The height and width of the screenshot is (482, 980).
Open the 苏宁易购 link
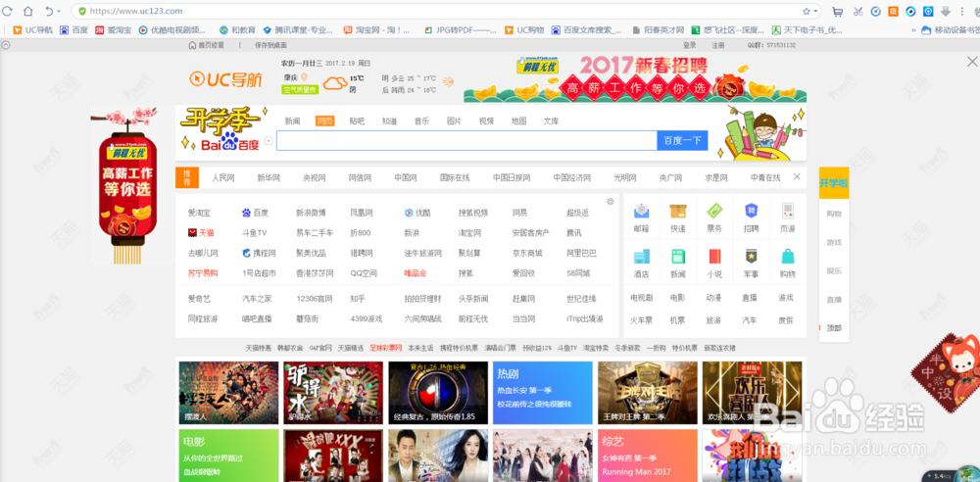pyautogui.click(x=203, y=273)
